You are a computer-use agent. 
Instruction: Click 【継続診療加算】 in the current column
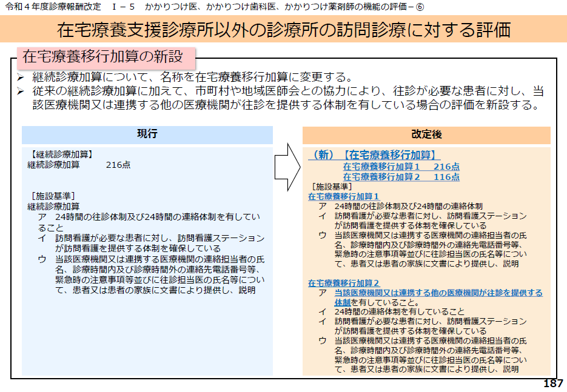(59, 154)
